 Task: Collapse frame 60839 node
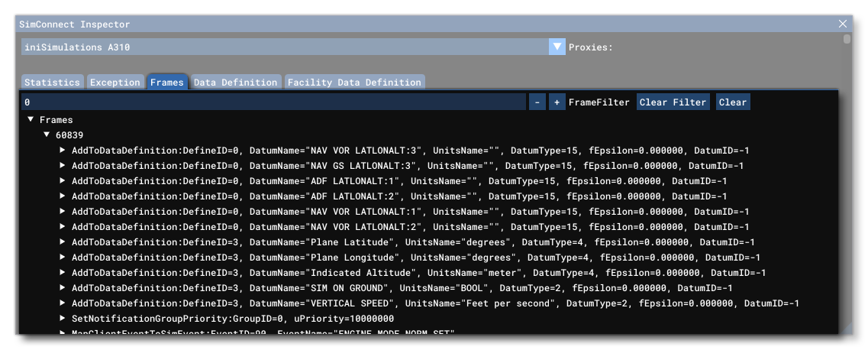[47, 135]
